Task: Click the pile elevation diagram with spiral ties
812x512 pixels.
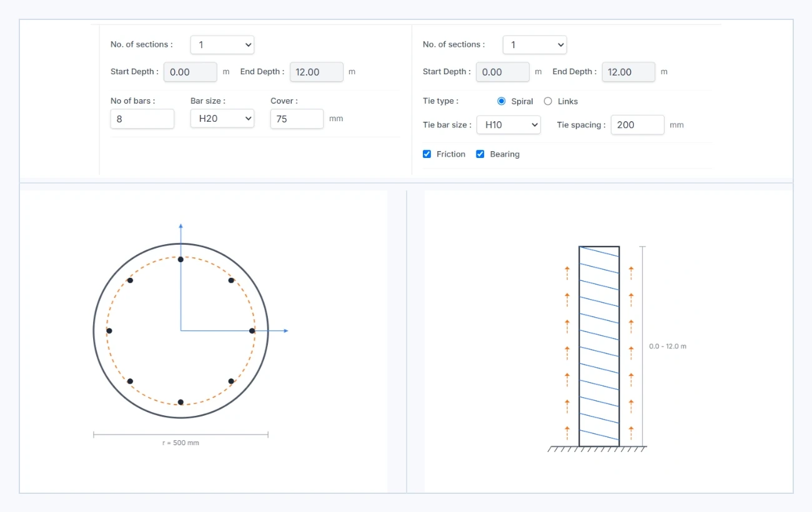Action: click(x=599, y=347)
